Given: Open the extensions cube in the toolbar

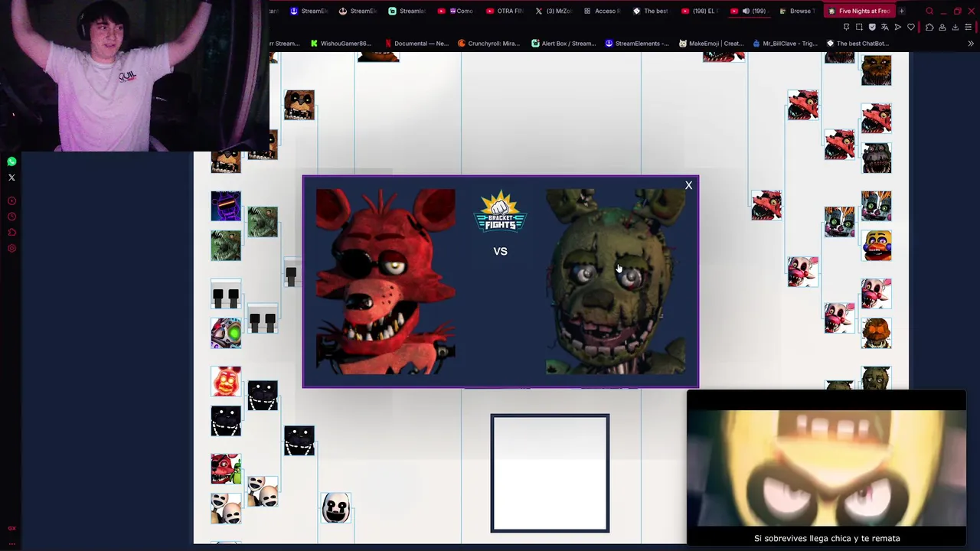Looking at the screenshot, I should [x=929, y=27].
